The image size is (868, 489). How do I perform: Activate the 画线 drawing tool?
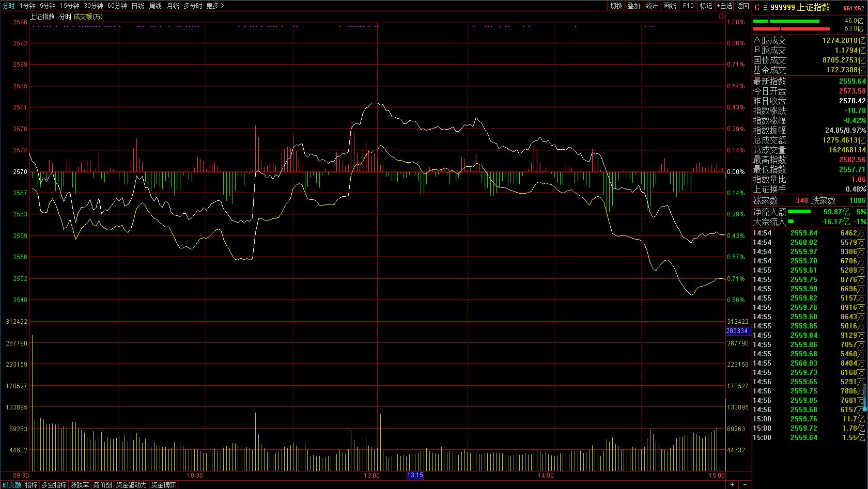click(x=670, y=6)
